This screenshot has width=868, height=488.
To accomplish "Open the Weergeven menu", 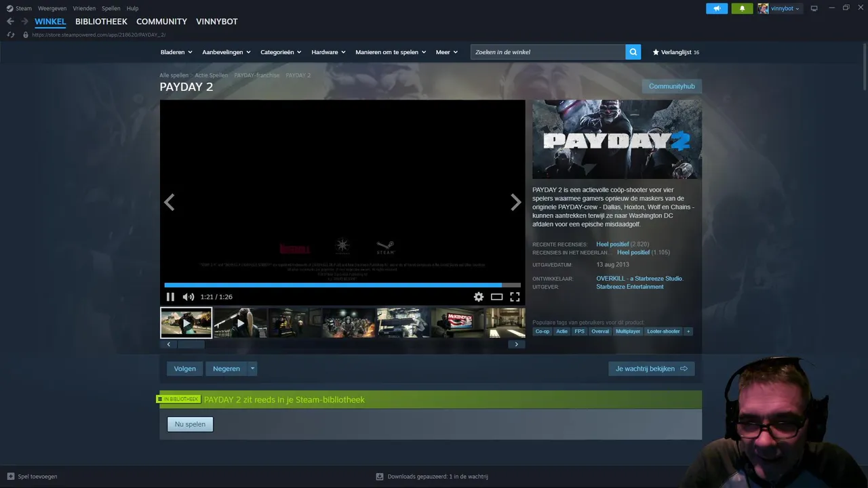I will [52, 8].
